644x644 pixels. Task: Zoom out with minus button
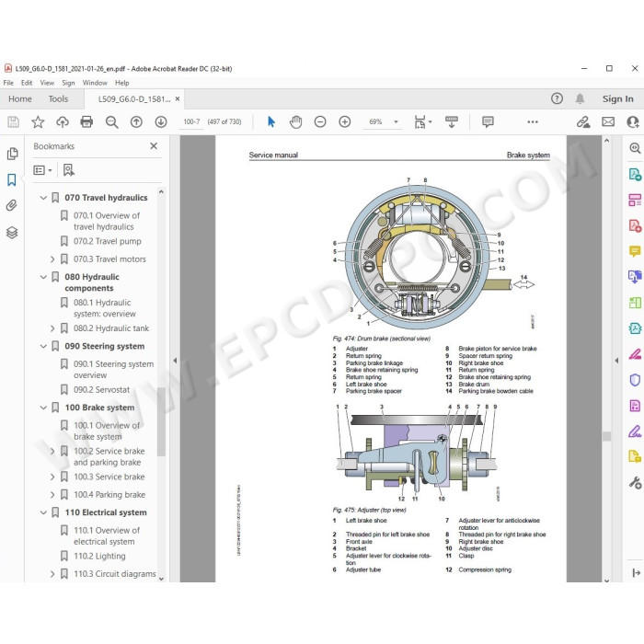tap(320, 122)
